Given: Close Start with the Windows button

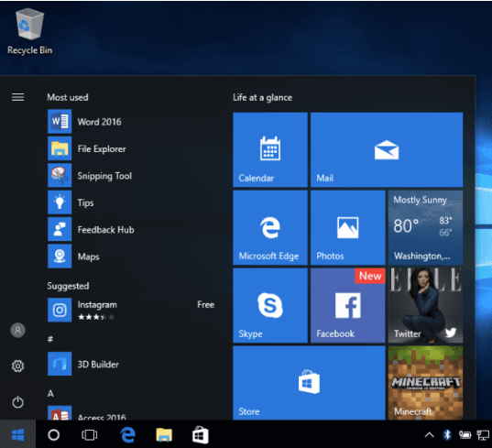Looking at the screenshot, I should point(18,434).
